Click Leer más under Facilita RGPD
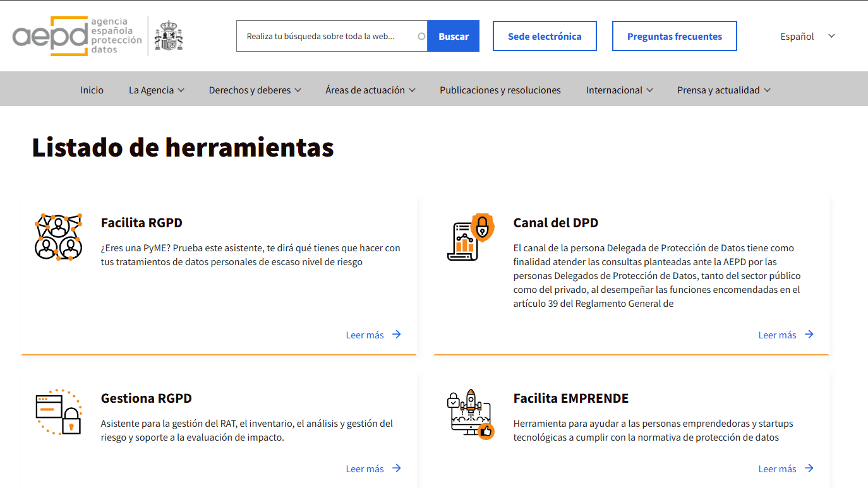Image resolution: width=868 pixels, height=488 pixels. tap(365, 335)
